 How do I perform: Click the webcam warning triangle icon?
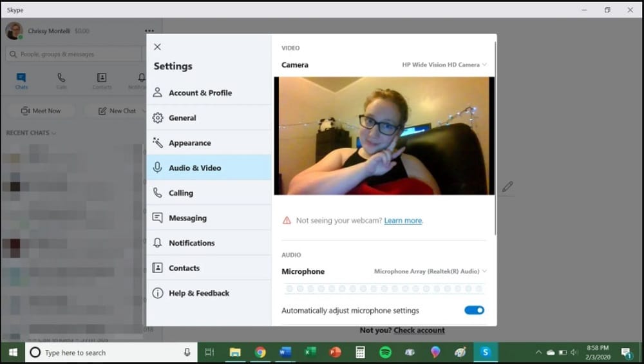(287, 220)
